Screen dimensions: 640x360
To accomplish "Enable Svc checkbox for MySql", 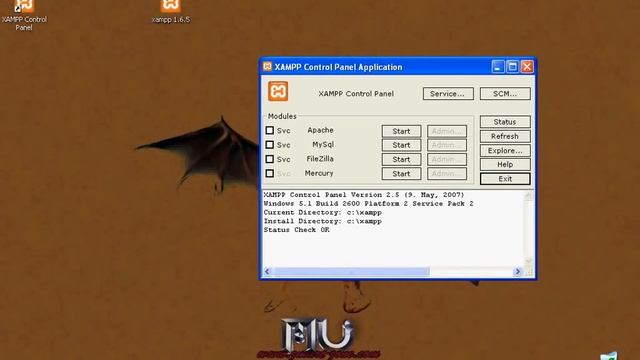I will 269,144.
